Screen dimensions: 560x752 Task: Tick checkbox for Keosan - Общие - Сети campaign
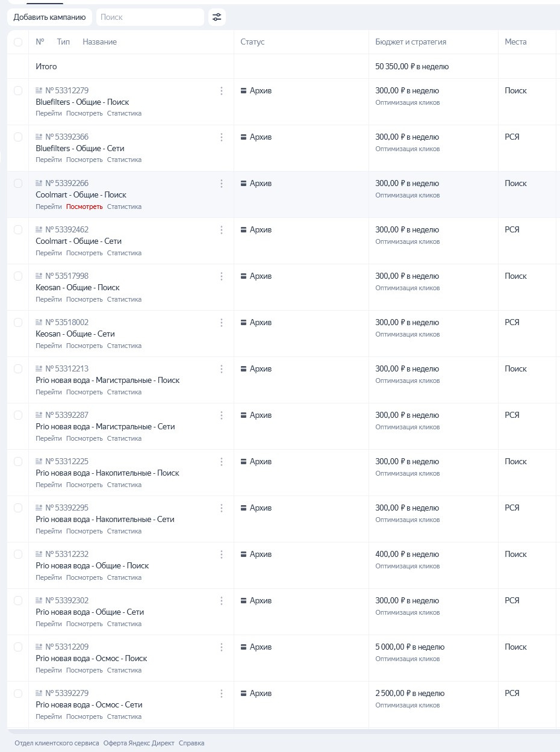(18, 323)
